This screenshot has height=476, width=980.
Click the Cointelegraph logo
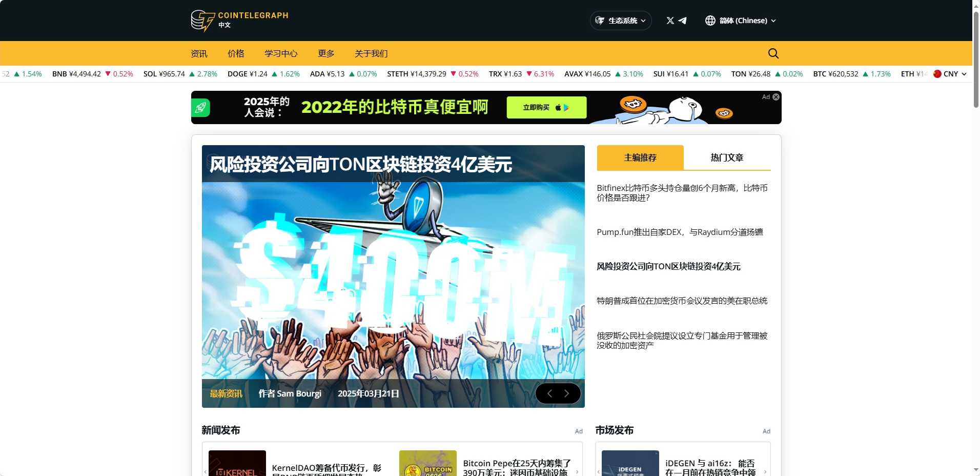[239, 21]
